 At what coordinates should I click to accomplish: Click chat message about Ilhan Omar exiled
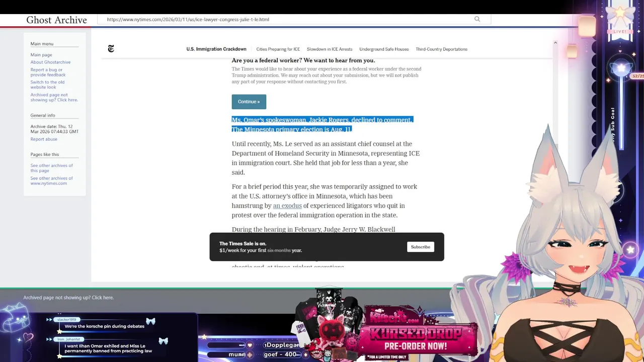(108, 348)
